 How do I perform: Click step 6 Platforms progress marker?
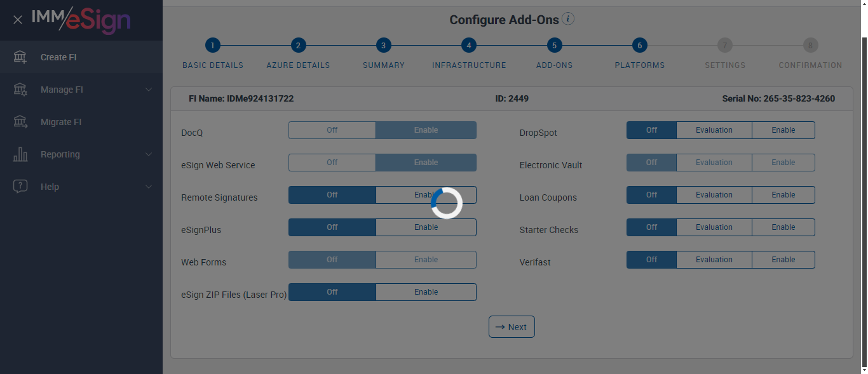tap(639, 46)
